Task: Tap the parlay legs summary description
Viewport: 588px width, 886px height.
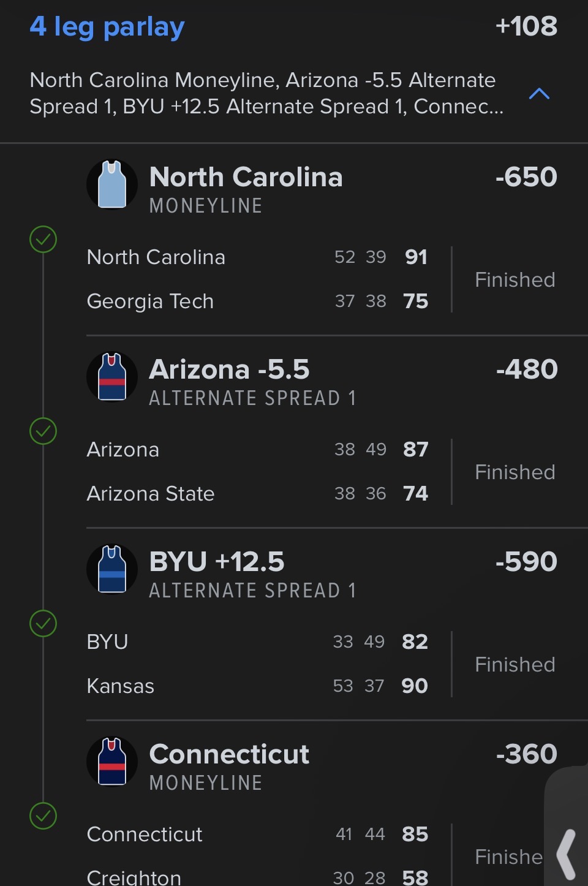Action: 266,93
